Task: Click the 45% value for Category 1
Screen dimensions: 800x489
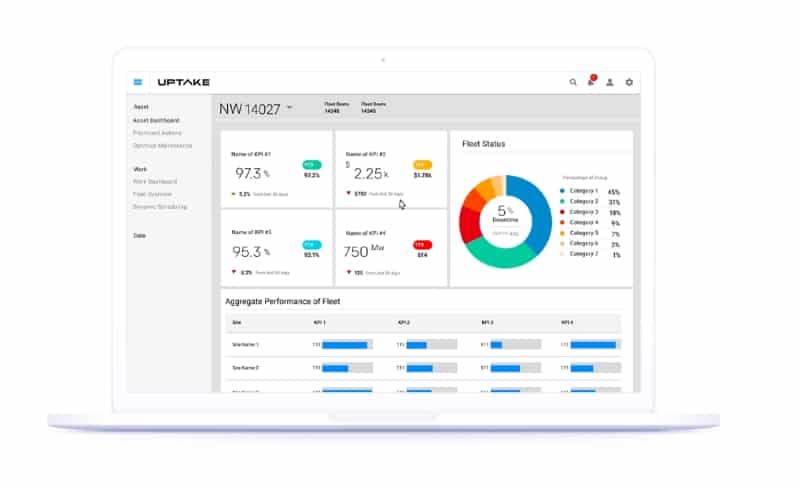Action: click(614, 192)
